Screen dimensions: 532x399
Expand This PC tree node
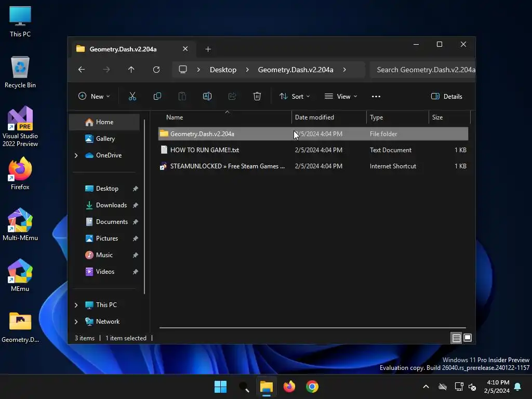pos(76,305)
